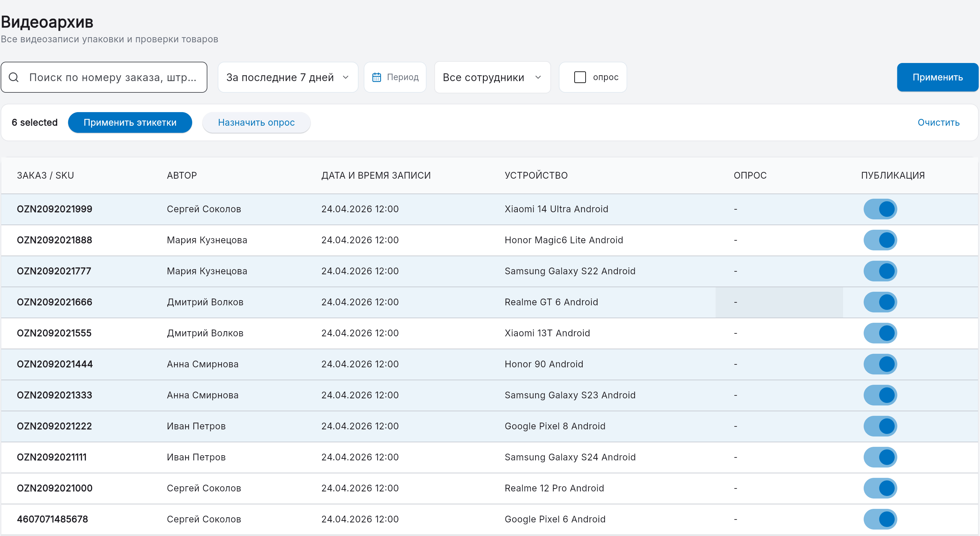Click 'Применить этикетки' button
This screenshot has width=980, height=536.
[x=130, y=122]
